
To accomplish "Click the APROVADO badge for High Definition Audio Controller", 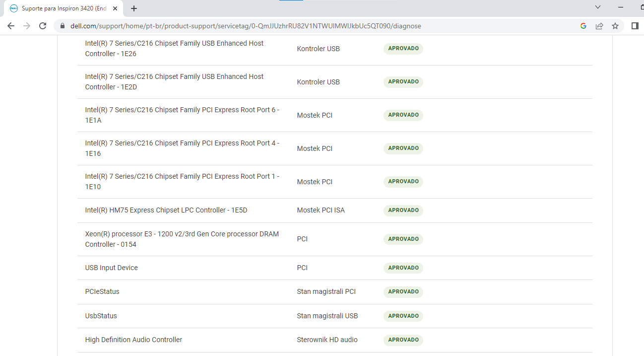I will (x=403, y=340).
